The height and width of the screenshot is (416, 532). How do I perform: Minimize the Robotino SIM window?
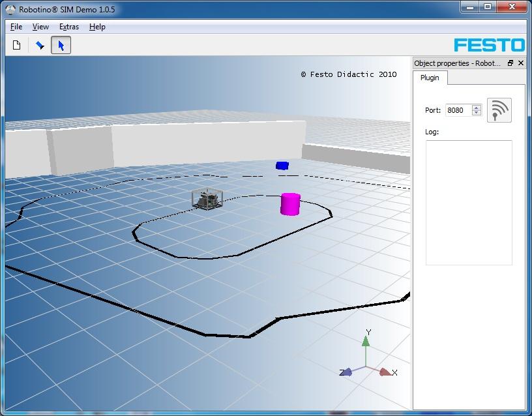tap(470, 7)
